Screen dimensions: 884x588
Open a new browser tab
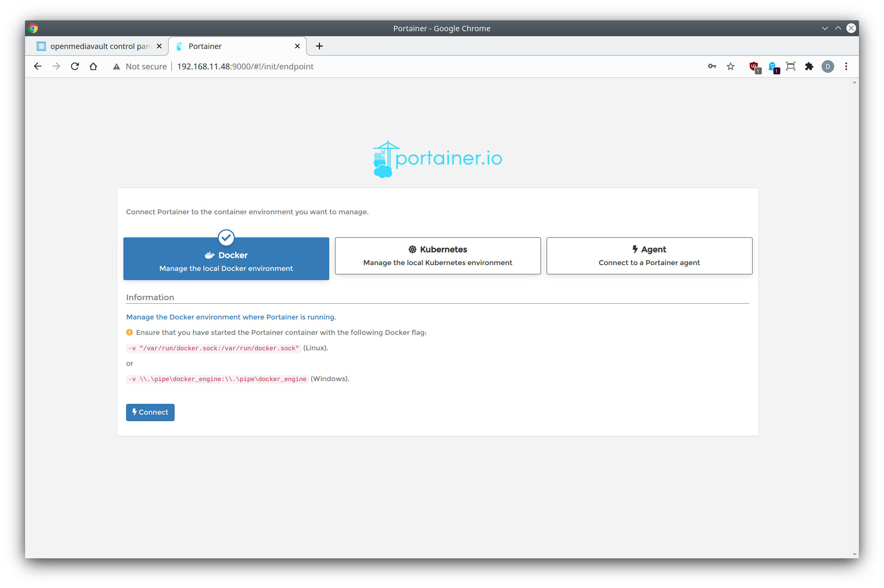pos(319,46)
